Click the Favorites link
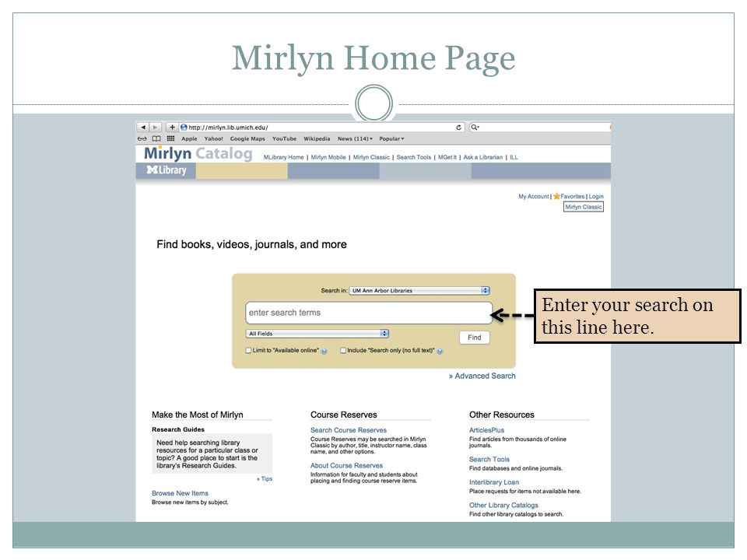 [x=572, y=196]
